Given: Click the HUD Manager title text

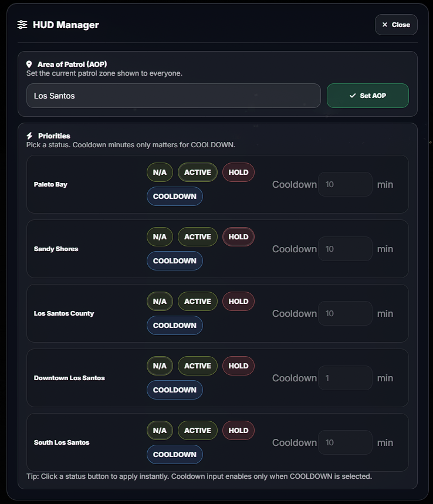Looking at the screenshot, I should [66, 25].
